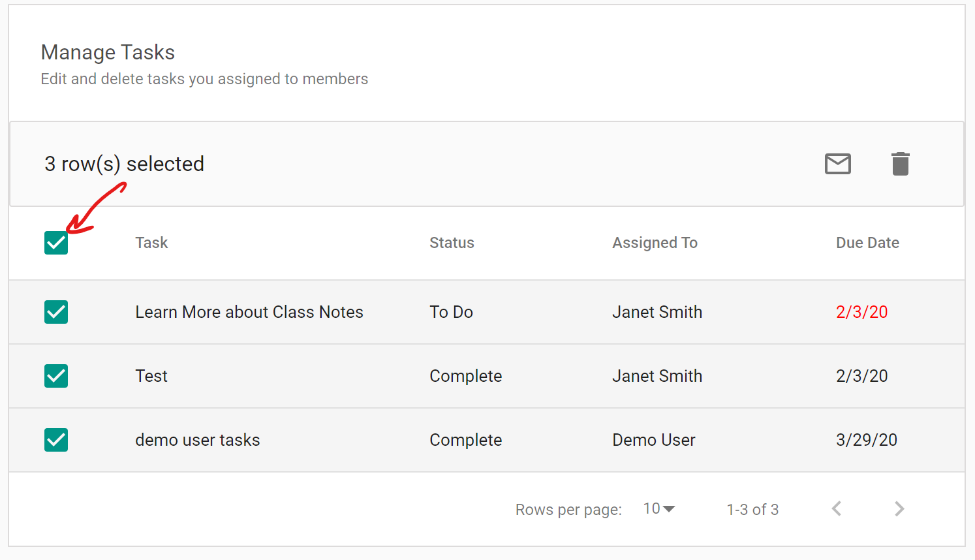Sort by Due Date column header
The height and width of the screenshot is (560, 975).
coord(867,243)
